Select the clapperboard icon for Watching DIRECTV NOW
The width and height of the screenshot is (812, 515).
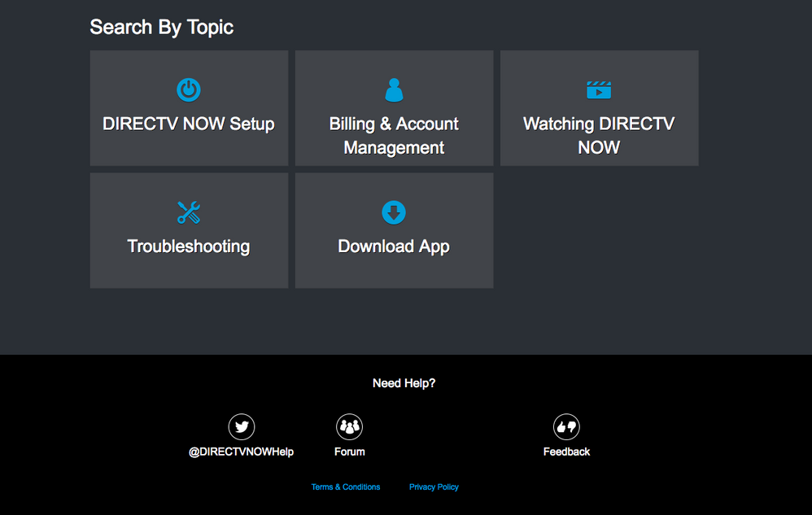[x=599, y=89]
